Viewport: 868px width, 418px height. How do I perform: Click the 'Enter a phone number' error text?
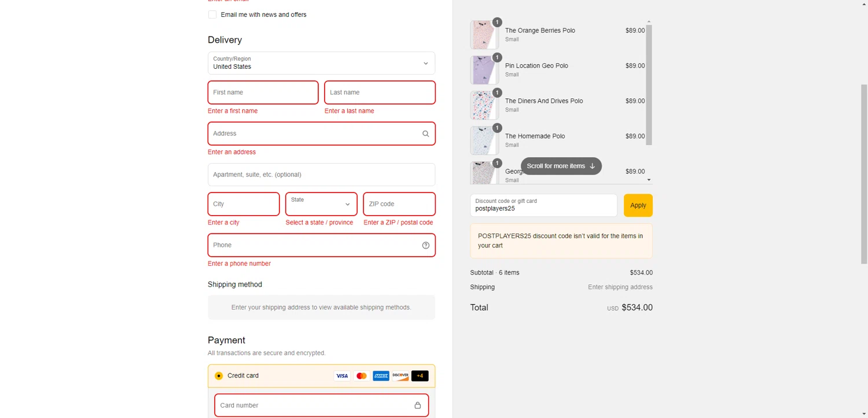(x=239, y=264)
